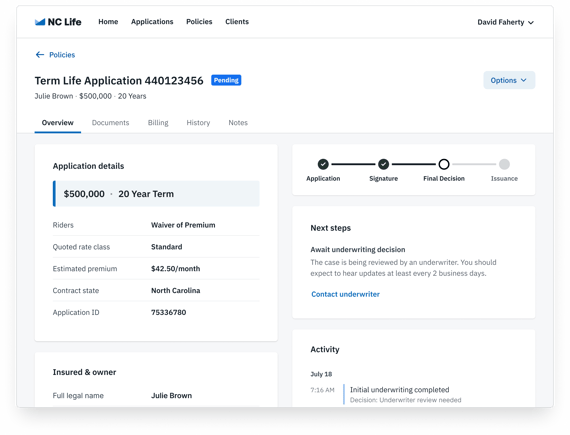Screen dimensions: 570x435
Task: Switch to the Billing tab
Action: (158, 123)
